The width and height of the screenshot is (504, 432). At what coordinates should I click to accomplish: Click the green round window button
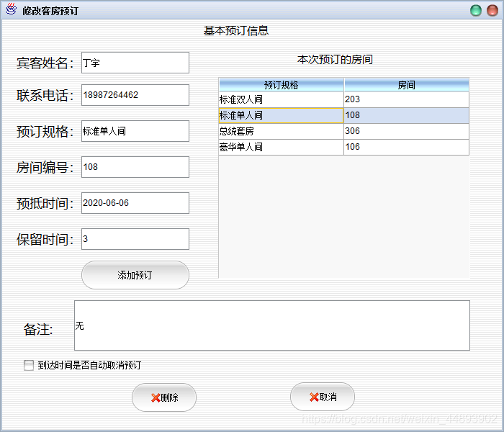[x=476, y=10]
